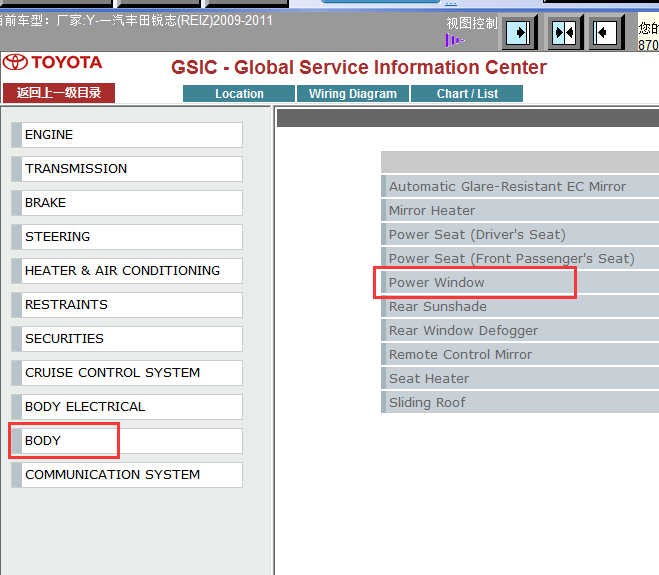Viewport: 659px width, 575px height.
Task: Select SECURITIES category
Action: pyautogui.click(x=127, y=339)
